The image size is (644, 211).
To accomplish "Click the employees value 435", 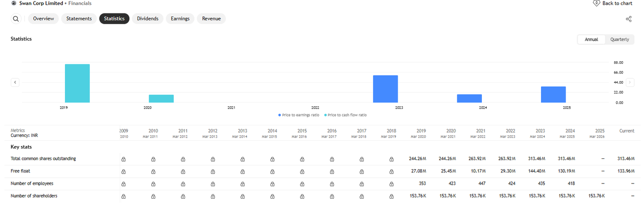I will click(x=541, y=184).
